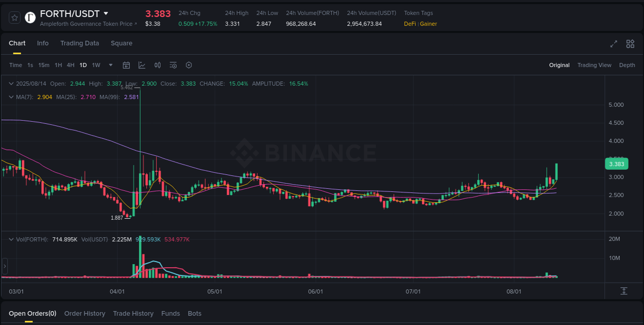Add FORTH/USDT to favorites via star
The image size is (644, 325).
pos(14,17)
